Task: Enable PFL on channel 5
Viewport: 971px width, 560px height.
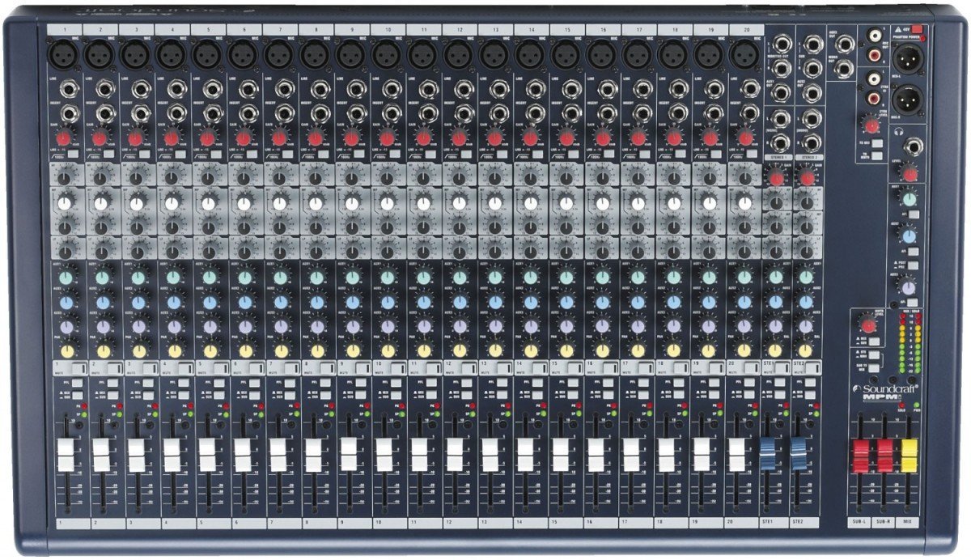Action: coord(218,383)
